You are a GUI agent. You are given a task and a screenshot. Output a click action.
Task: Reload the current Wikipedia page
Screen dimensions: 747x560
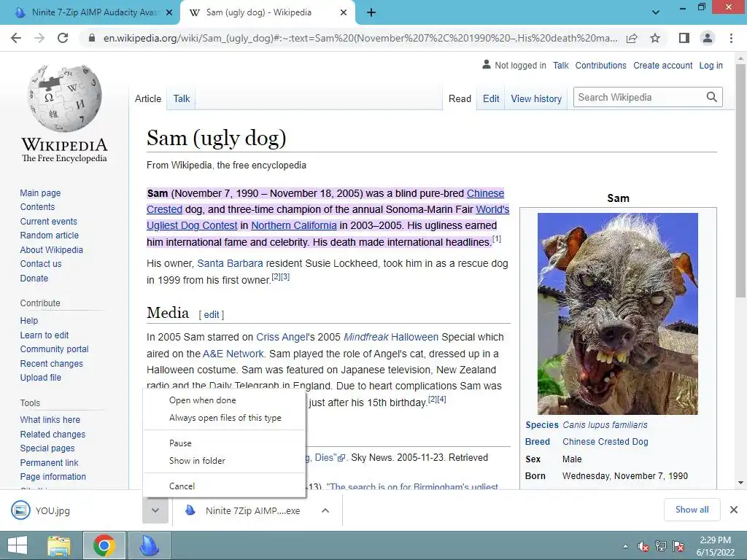63,38
